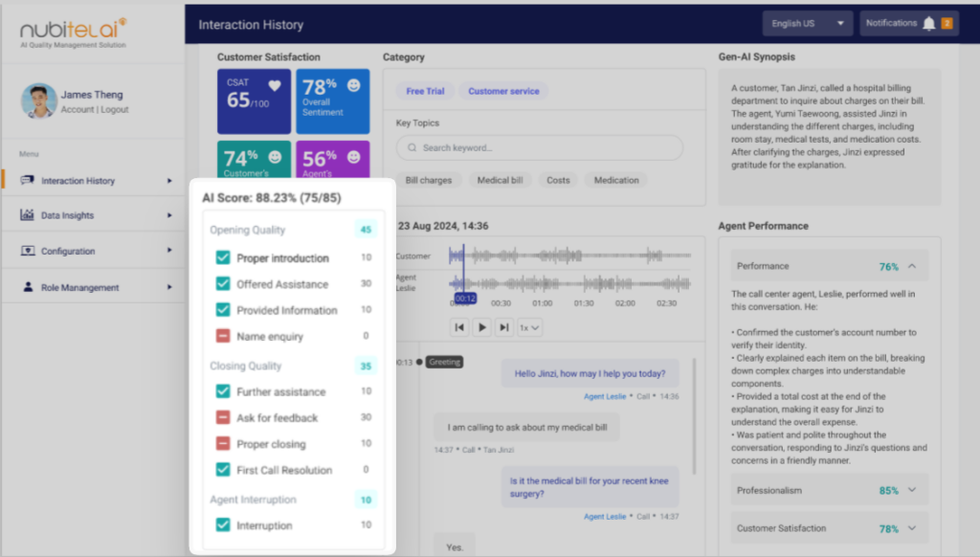Viewport: 980px width, 557px height.
Task: Open the Data Insights panel icon
Action: 27,214
